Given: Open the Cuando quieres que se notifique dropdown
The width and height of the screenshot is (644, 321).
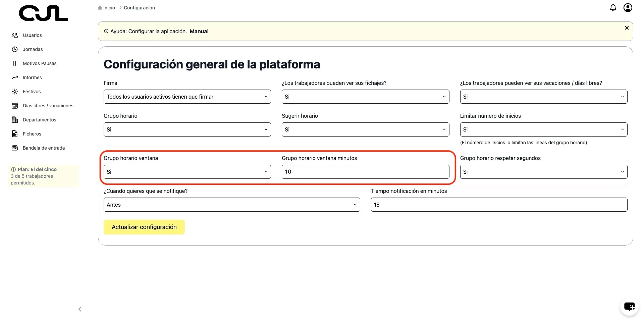Looking at the screenshot, I should (232, 205).
